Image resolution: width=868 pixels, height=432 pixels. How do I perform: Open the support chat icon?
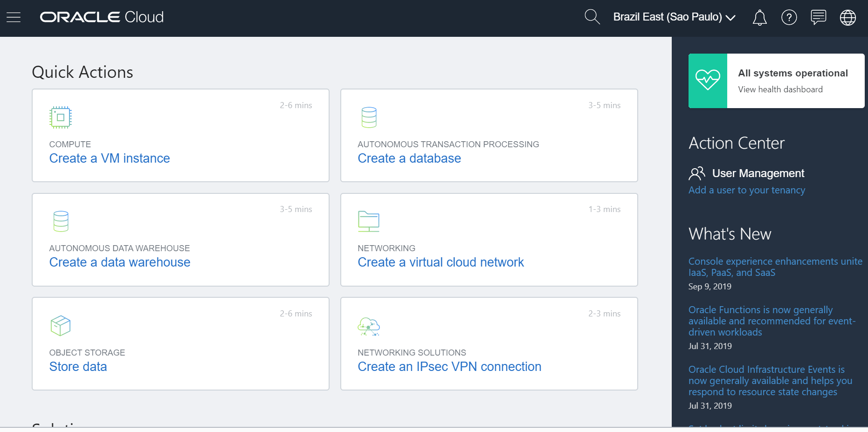(x=818, y=17)
